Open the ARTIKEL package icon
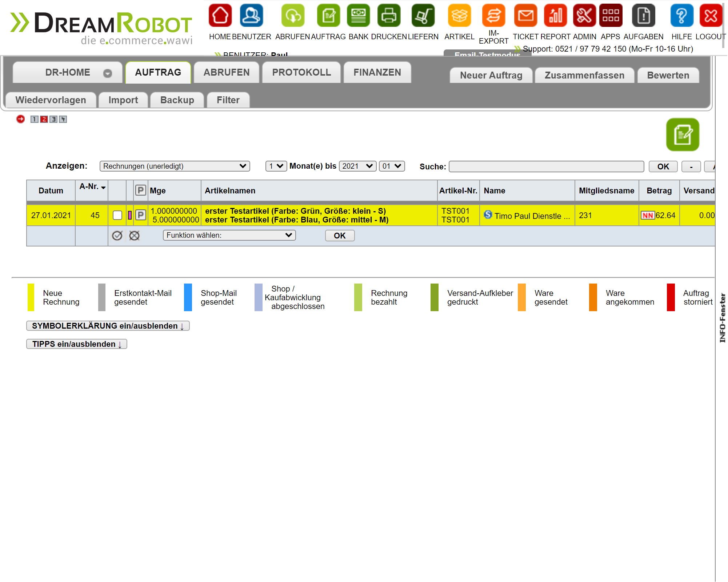The image size is (728, 582). [459, 16]
